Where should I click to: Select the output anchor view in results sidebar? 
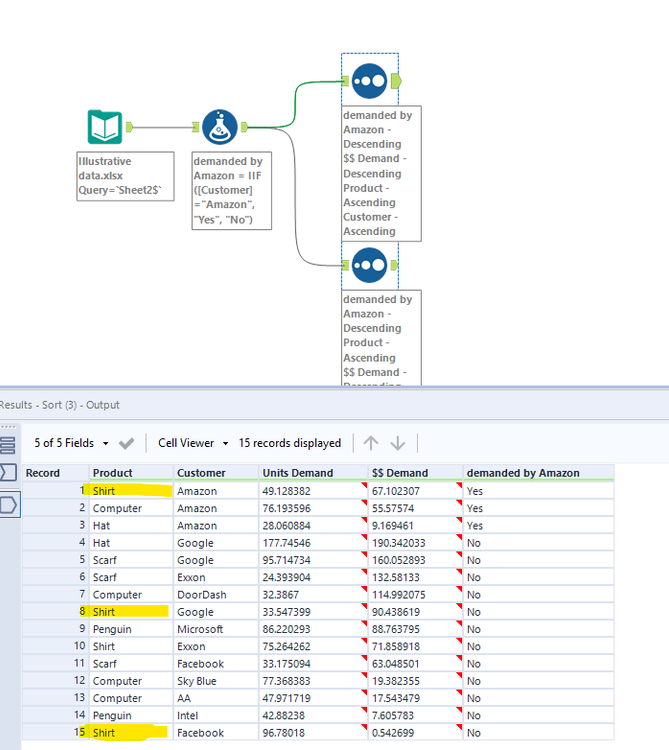pyautogui.click(x=9, y=504)
